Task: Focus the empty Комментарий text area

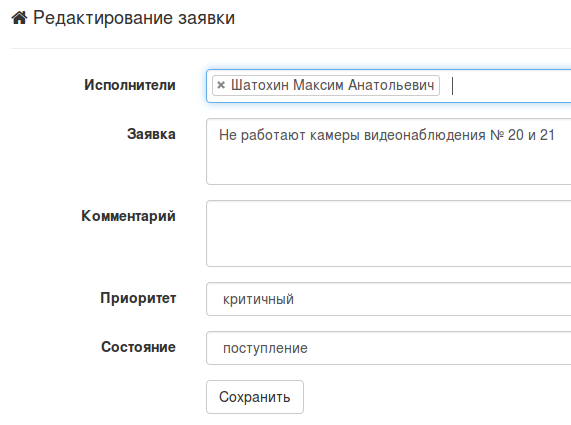Action: pos(389,233)
